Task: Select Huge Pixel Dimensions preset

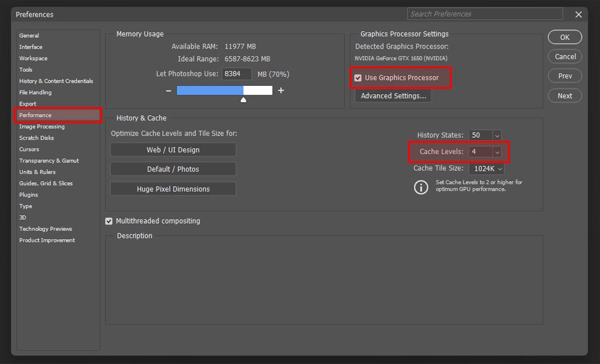Action: pyautogui.click(x=173, y=189)
